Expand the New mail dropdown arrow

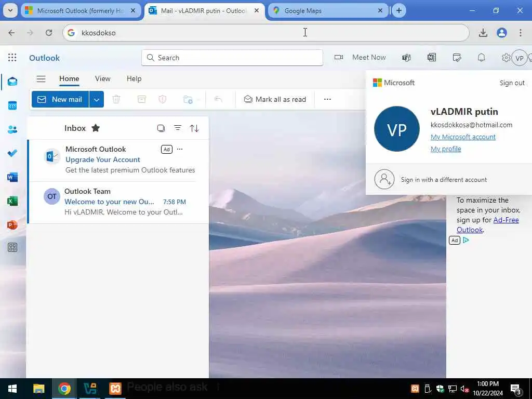97,99
